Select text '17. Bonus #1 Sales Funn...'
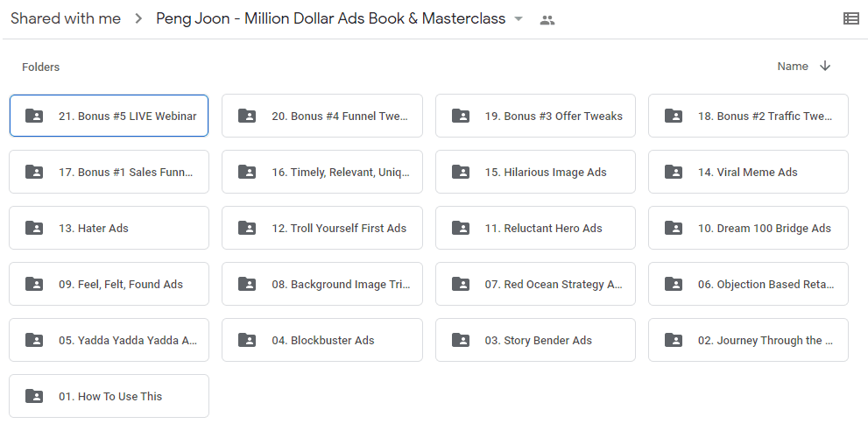Screen dimensions: 868x431 pos(126,173)
